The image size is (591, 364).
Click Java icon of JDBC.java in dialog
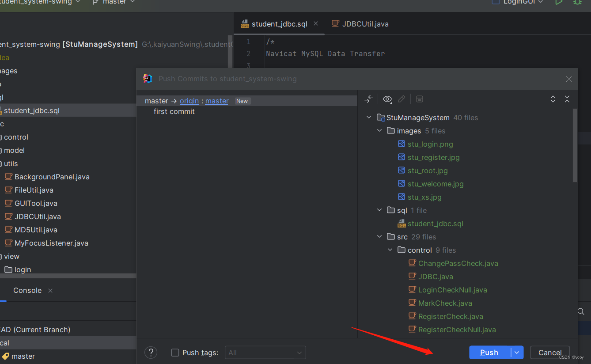click(412, 277)
